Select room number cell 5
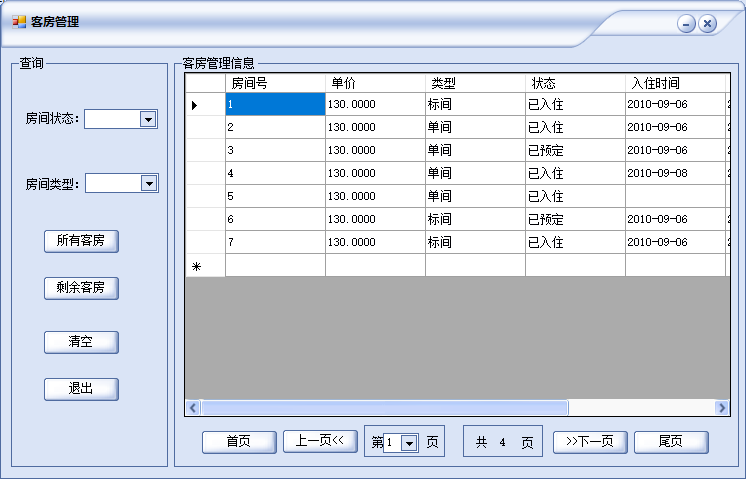Screen dimensions: 746x479 275,196
